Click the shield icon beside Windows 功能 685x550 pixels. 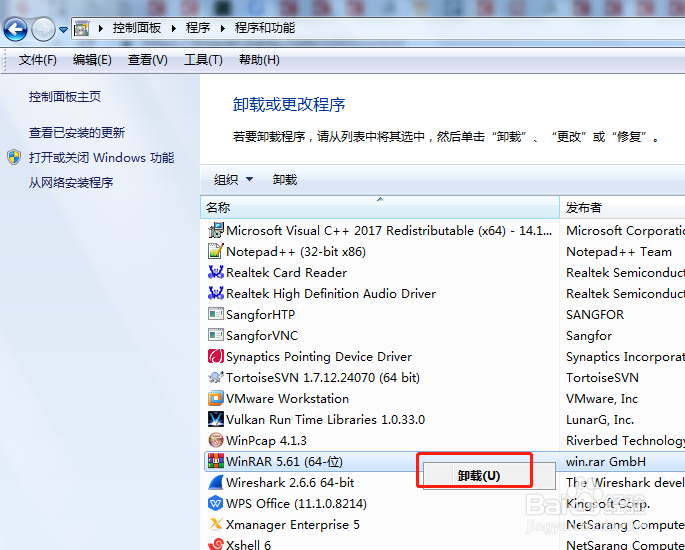click(x=14, y=157)
